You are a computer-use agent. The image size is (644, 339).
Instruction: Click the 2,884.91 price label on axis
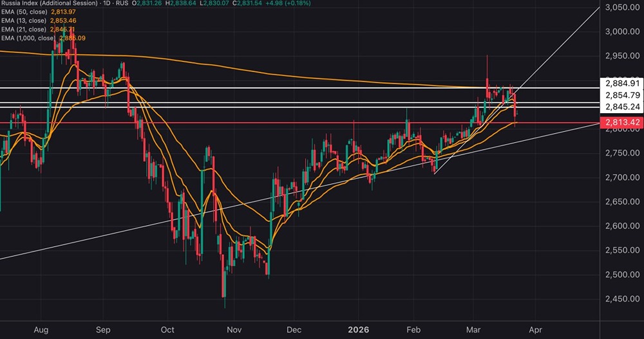pyautogui.click(x=623, y=84)
